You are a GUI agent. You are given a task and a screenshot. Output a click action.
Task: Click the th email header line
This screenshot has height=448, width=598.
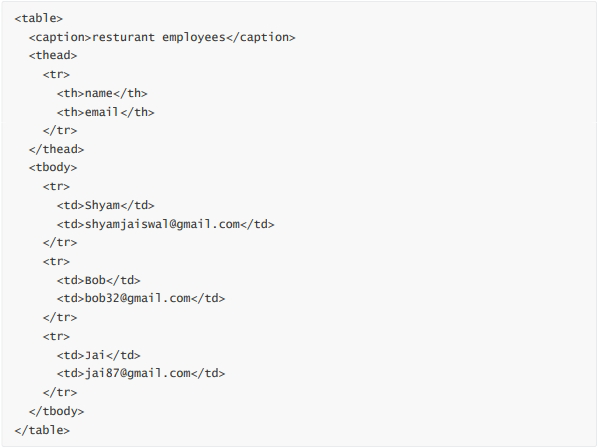coord(106,112)
